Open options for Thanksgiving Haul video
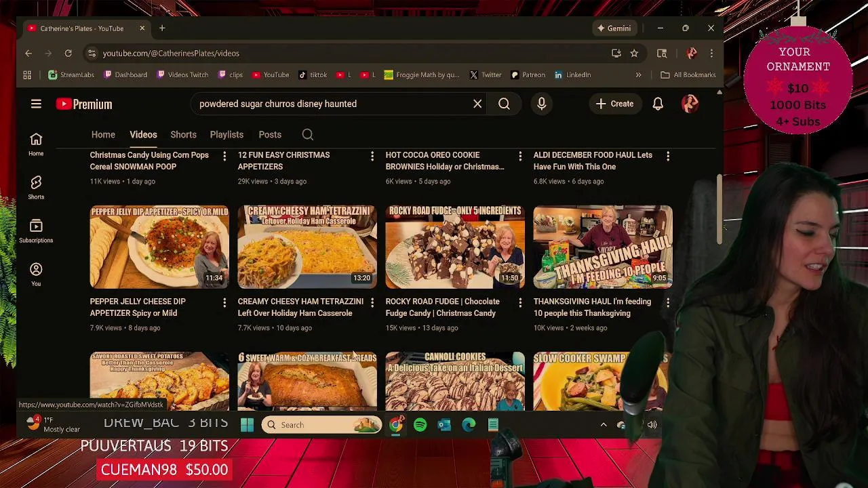Screen dimensions: 868x488 (x=668, y=302)
